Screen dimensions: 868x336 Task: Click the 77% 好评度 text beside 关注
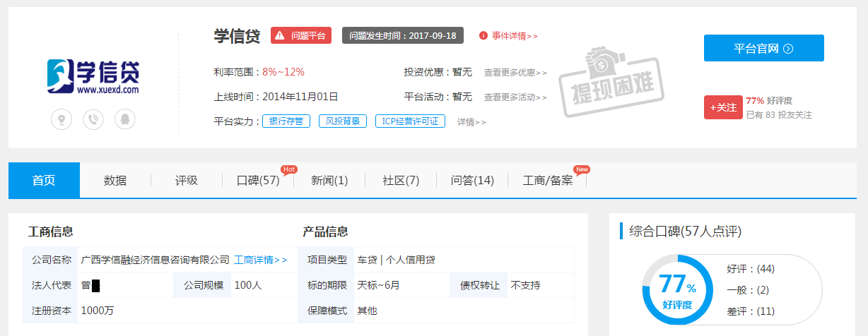[769, 101]
